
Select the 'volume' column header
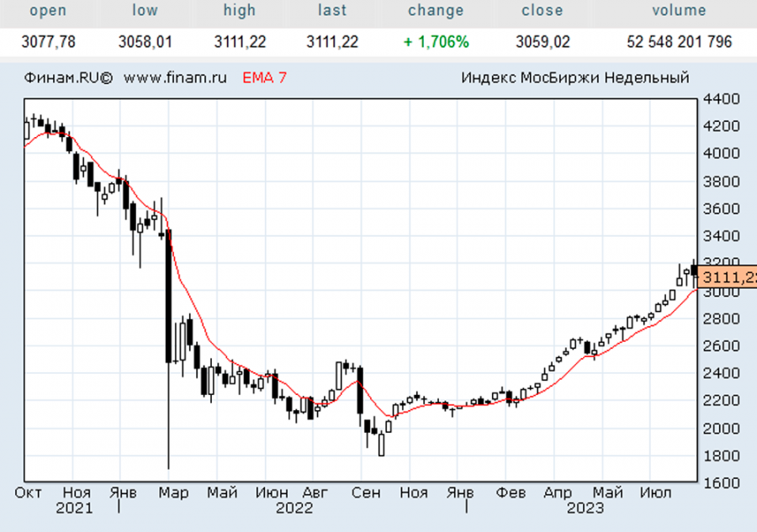[679, 11]
